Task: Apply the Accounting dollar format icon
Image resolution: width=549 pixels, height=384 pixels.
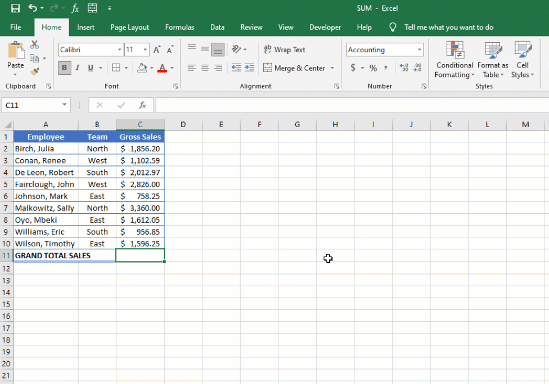Action: tap(353, 68)
